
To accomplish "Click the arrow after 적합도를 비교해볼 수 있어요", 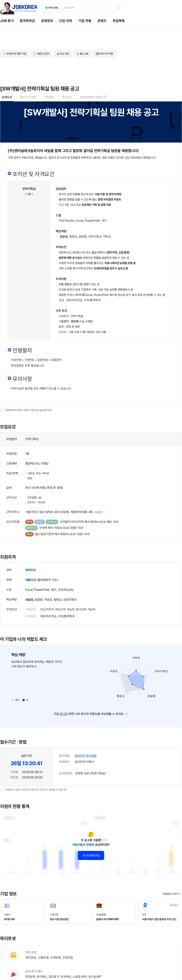I will coord(126,714).
